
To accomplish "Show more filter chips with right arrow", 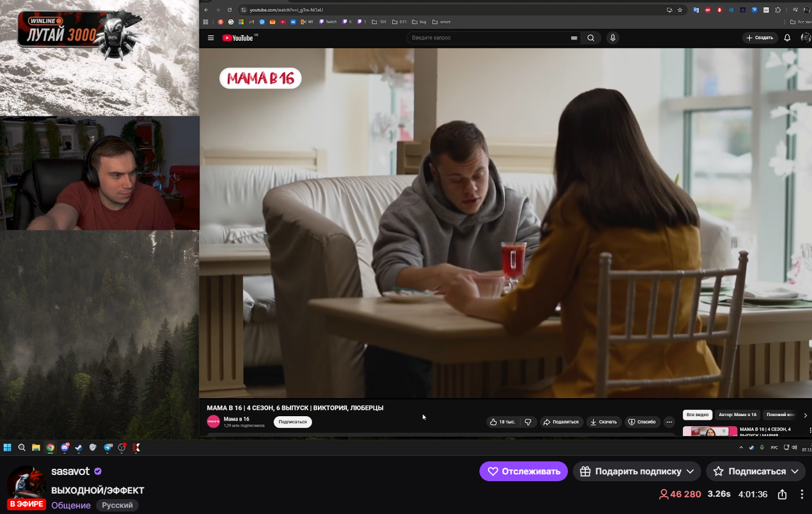I will [x=805, y=415].
